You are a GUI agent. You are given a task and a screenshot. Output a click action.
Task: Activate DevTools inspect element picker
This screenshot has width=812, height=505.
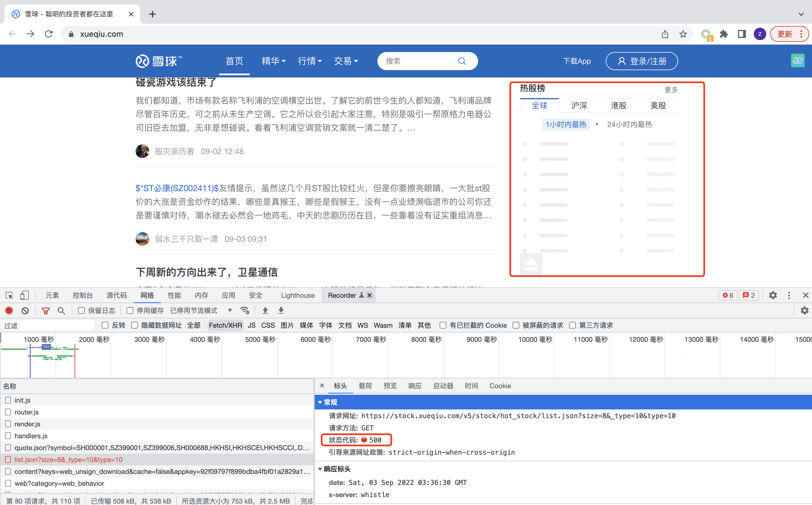click(9, 295)
